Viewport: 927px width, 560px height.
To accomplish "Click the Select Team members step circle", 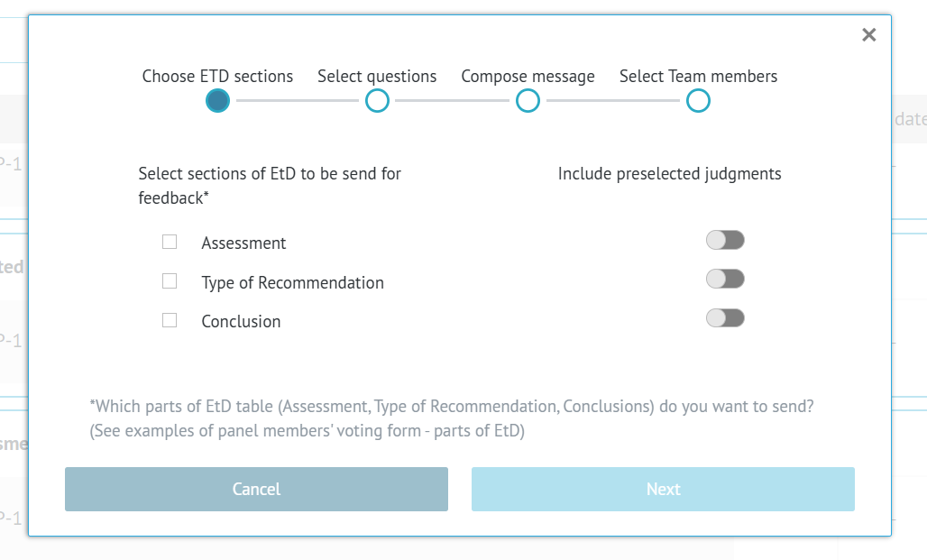I will click(698, 101).
